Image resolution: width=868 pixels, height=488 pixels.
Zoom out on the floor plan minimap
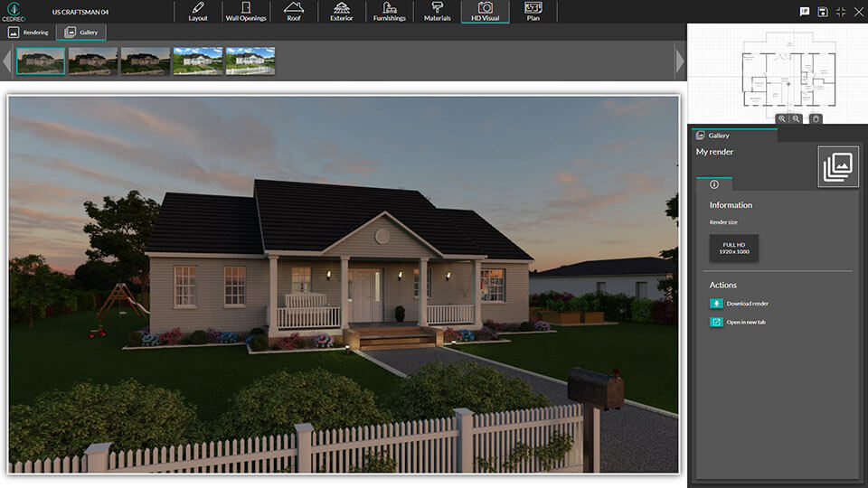point(797,118)
